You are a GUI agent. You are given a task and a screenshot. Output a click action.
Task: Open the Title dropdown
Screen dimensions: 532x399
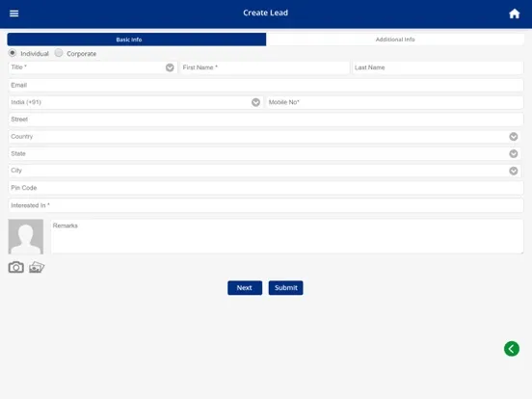93,67
